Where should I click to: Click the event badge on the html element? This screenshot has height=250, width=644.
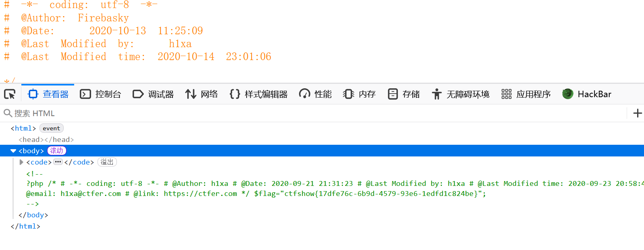tap(51, 128)
